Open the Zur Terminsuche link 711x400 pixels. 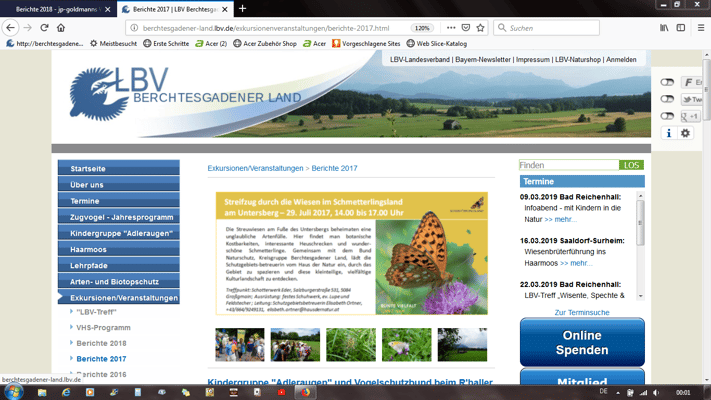(582, 312)
